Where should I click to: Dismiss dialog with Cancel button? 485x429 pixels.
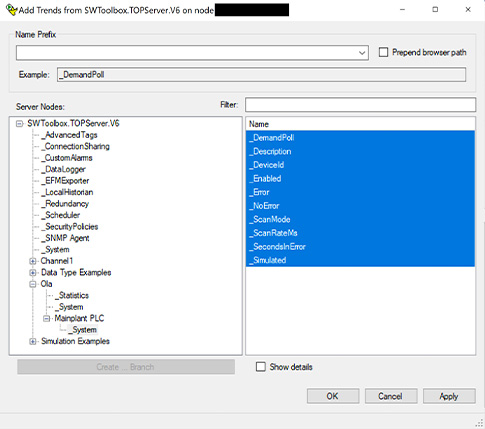(391, 396)
